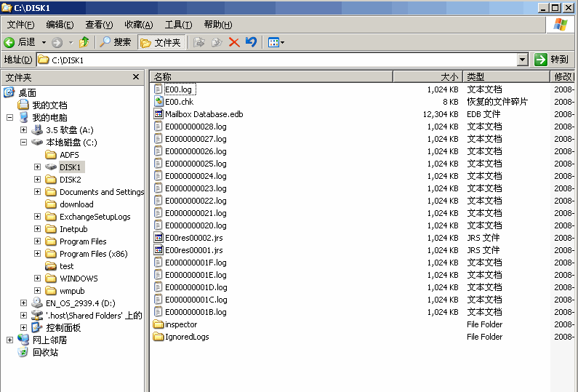This screenshot has height=392, width=578.
Task: Open the 搜索 search tool
Action: coord(116,42)
